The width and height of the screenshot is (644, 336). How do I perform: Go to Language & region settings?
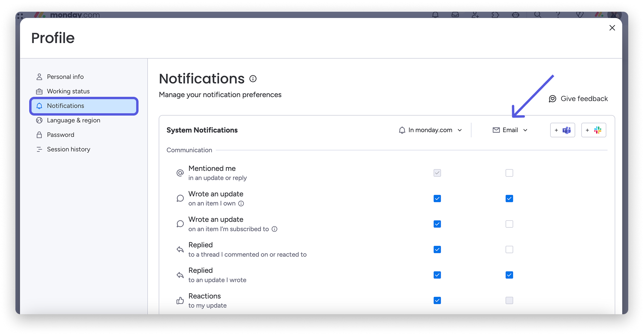point(73,120)
